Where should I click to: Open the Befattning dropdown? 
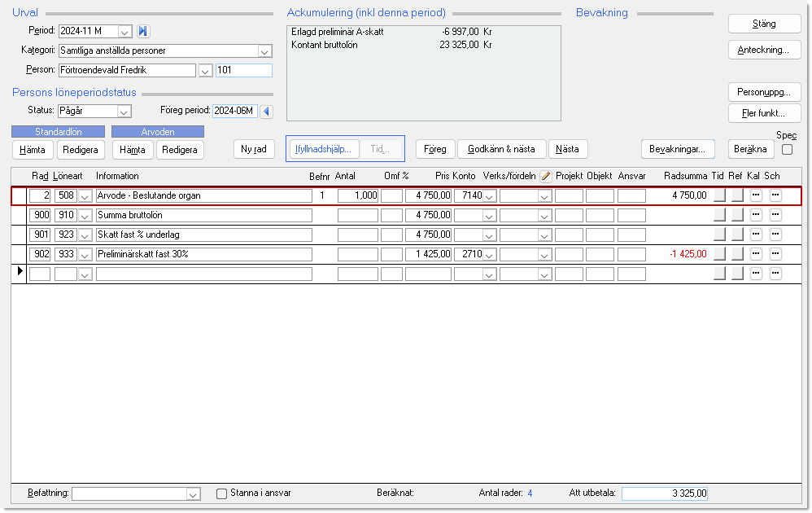[193, 494]
